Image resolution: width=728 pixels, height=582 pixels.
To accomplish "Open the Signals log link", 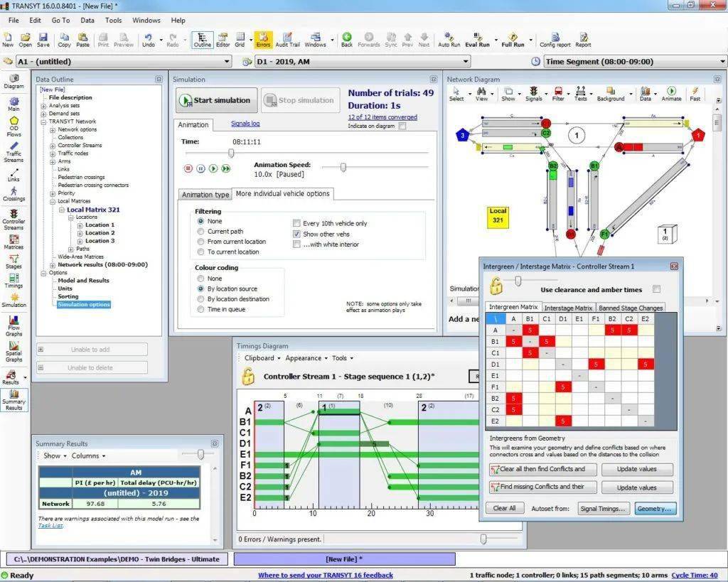I will [x=245, y=124].
